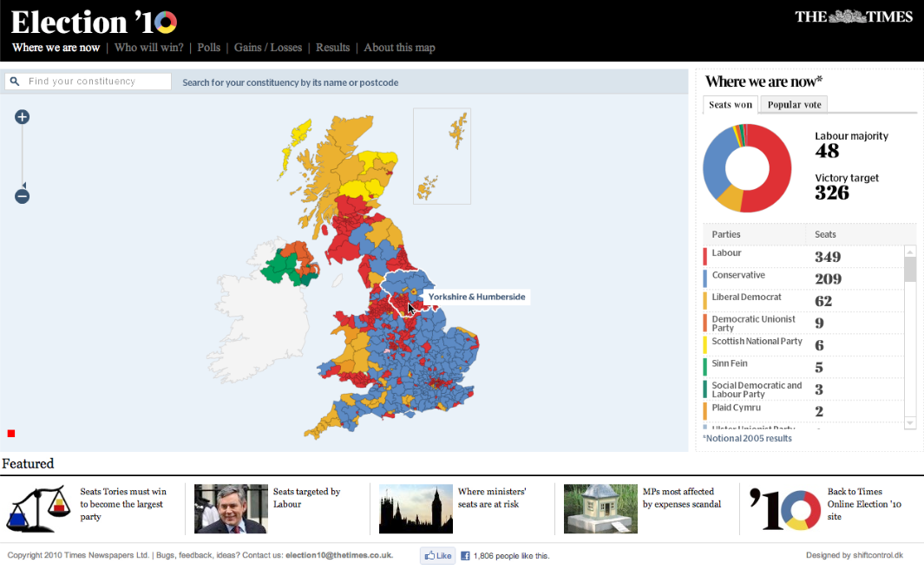Select the Sinn Fein row

tap(803, 367)
